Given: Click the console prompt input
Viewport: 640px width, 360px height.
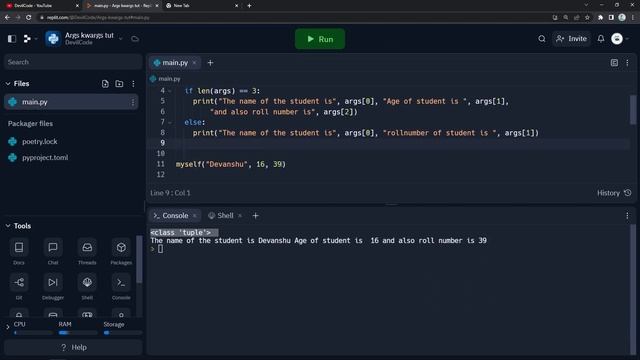Looking at the screenshot, I should click(160, 249).
